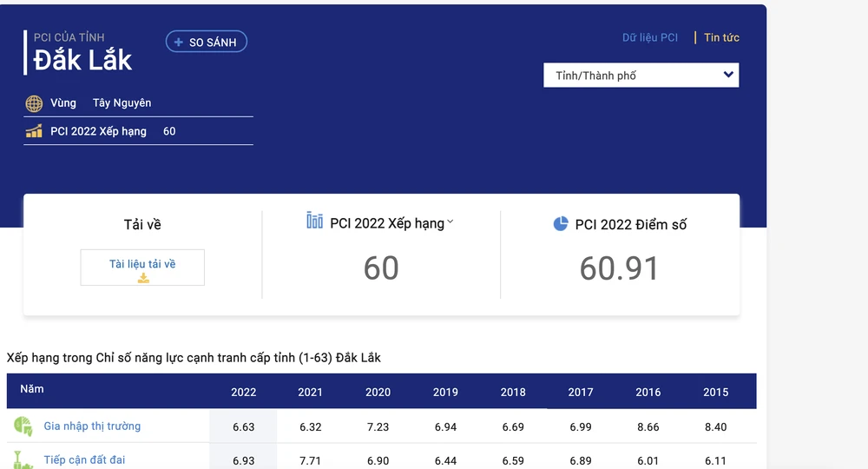Open the Dữ liệu PCI tab
This screenshot has width=868, height=469.
[649, 37]
